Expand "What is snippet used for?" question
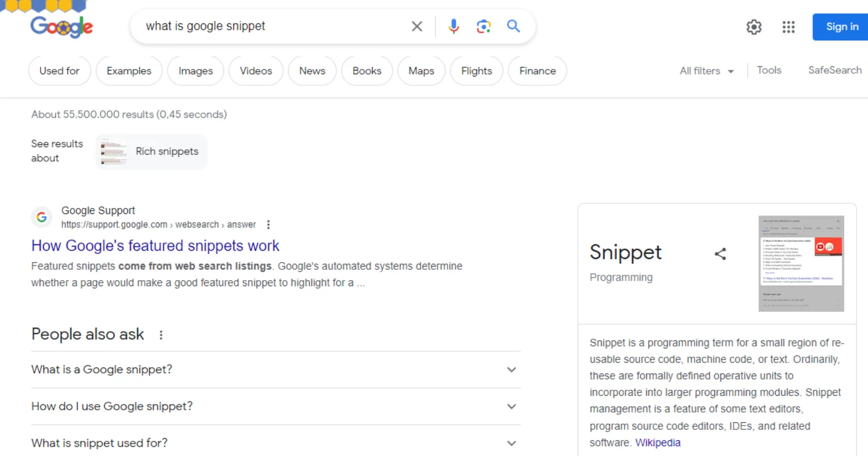This screenshot has width=868, height=456. click(276, 443)
